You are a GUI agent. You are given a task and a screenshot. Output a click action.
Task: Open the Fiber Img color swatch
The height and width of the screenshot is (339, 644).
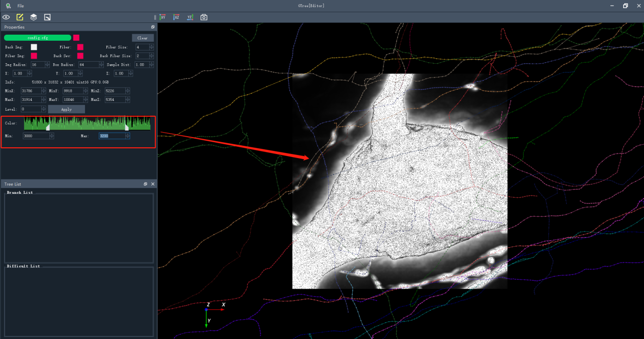click(34, 56)
